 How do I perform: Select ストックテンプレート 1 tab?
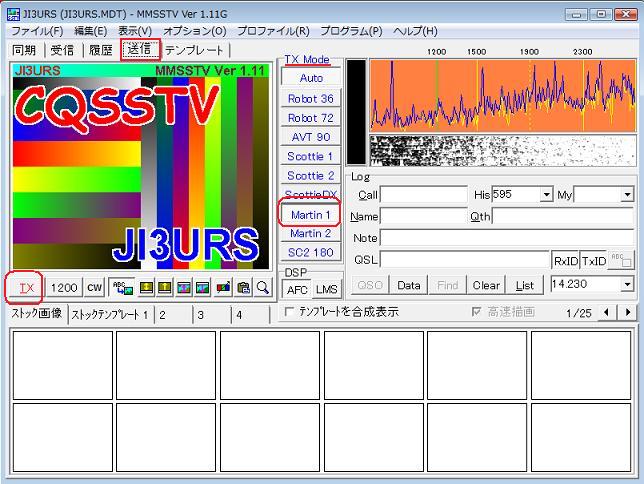pos(110,315)
